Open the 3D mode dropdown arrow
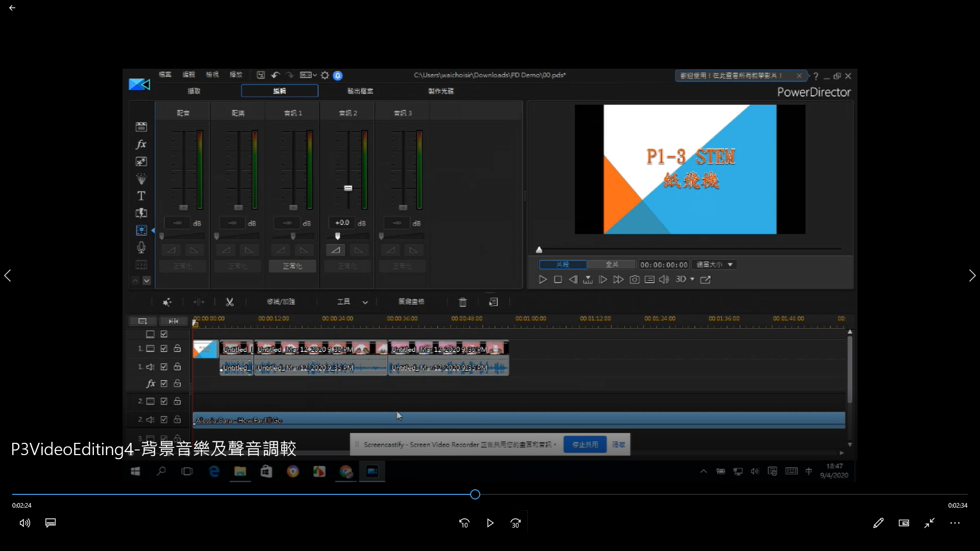 [693, 280]
